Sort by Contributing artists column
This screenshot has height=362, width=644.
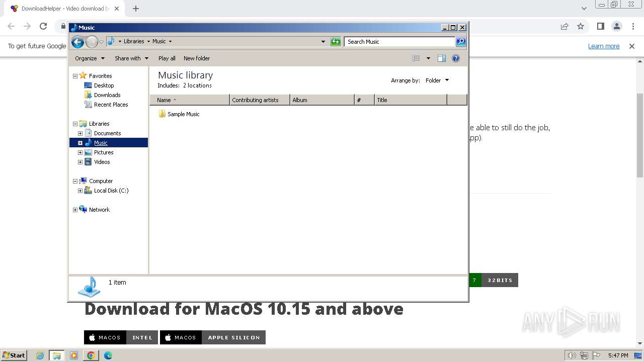tap(260, 100)
